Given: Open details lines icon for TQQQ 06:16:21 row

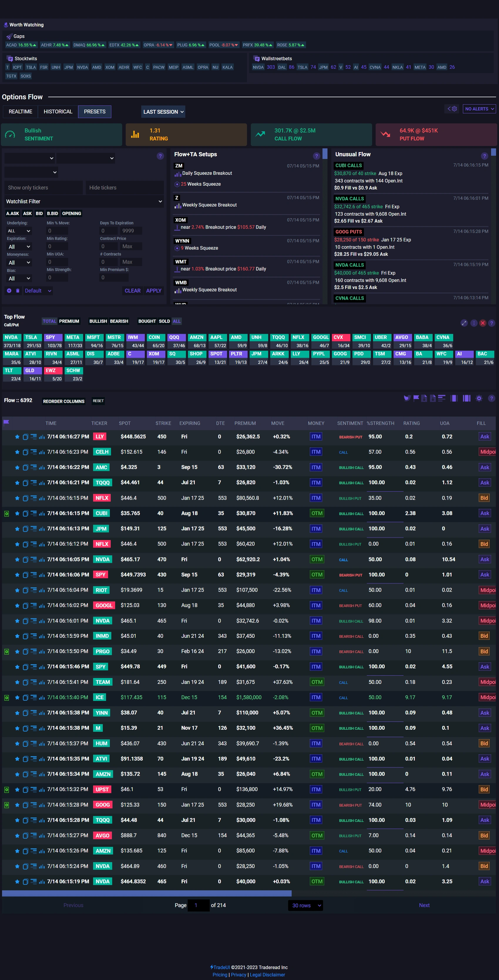Looking at the screenshot, I should [33, 482].
